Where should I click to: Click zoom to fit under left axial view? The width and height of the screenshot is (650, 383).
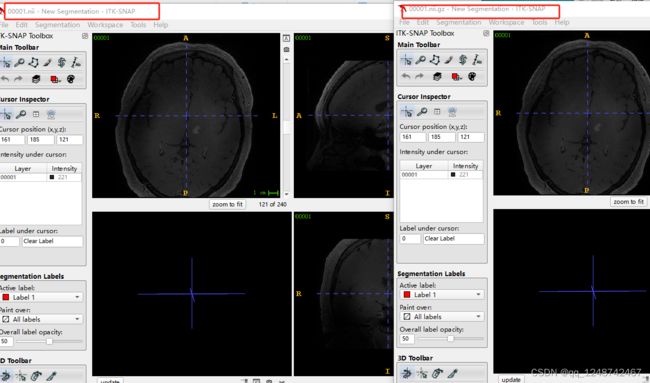[x=227, y=204]
